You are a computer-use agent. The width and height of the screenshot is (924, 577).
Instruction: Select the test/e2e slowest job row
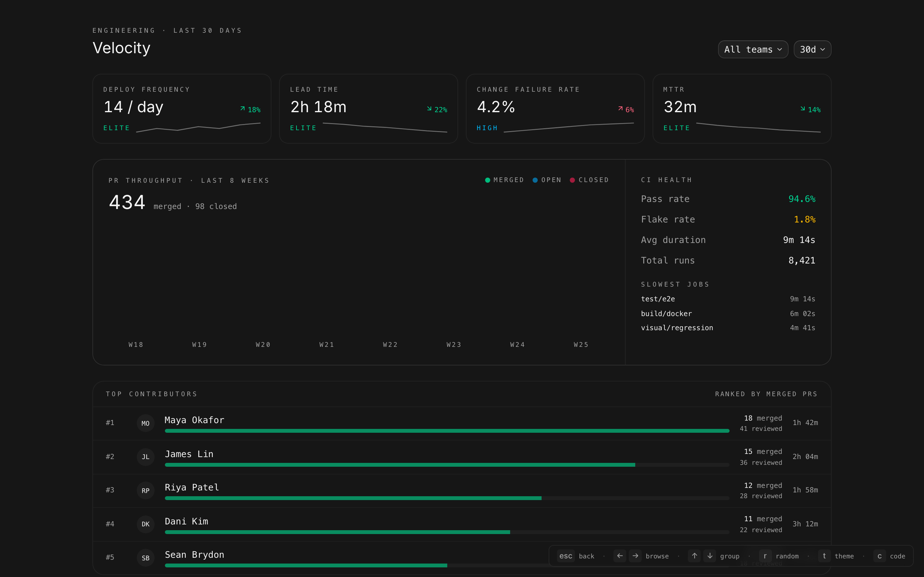728,299
